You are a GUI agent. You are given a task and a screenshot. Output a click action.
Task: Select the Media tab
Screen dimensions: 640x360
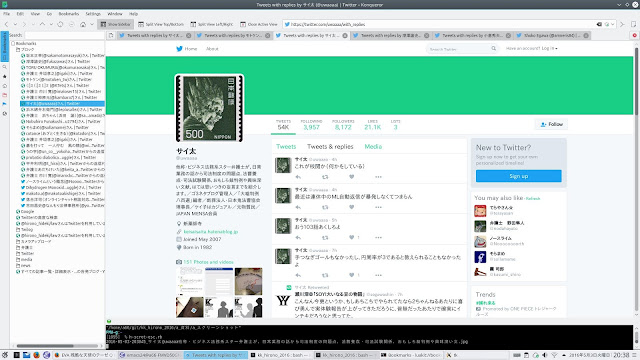tap(373, 147)
